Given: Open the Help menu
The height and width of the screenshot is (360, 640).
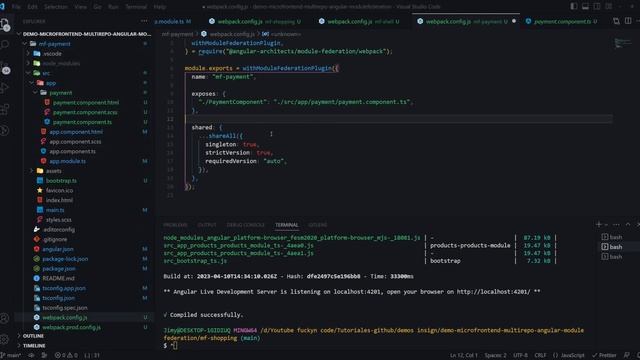Looking at the screenshot, I should [x=160, y=7].
